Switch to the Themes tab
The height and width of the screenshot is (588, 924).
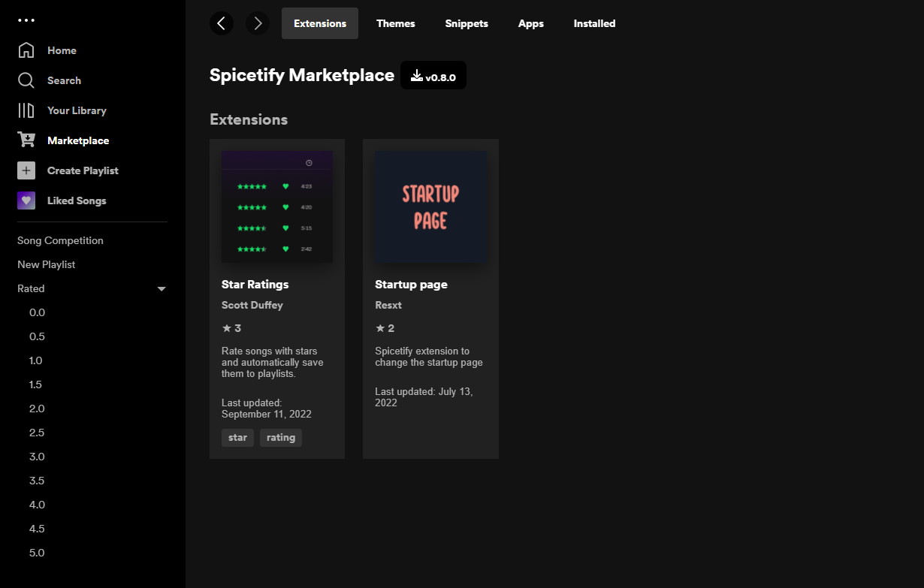[x=396, y=23]
